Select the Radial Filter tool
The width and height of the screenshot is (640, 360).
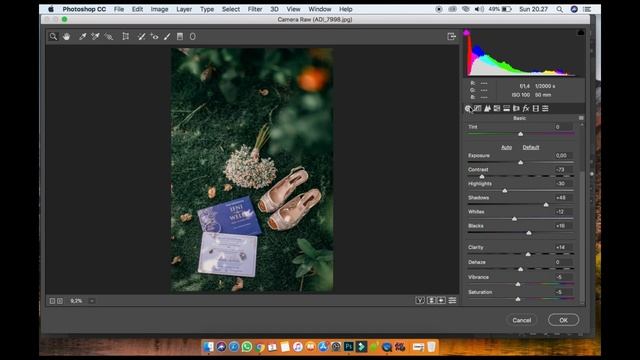(193, 36)
